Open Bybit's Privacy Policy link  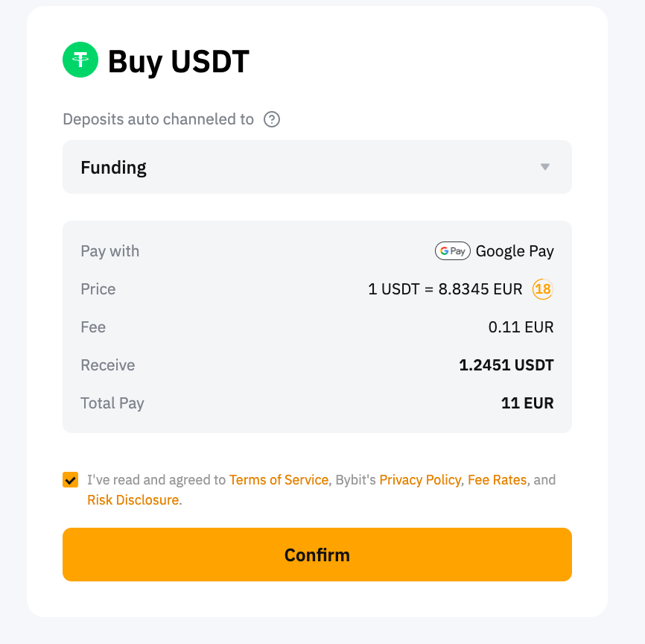tap(419, 480)
